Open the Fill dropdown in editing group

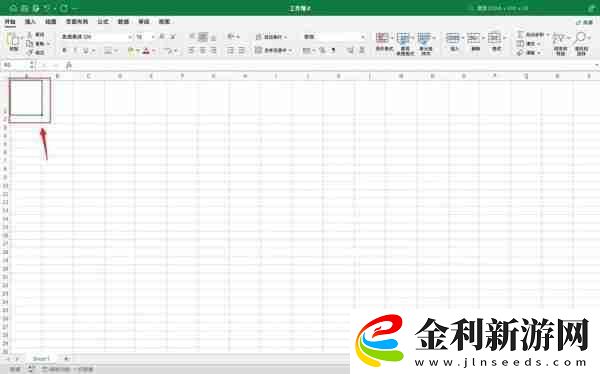tap(528, 44)
